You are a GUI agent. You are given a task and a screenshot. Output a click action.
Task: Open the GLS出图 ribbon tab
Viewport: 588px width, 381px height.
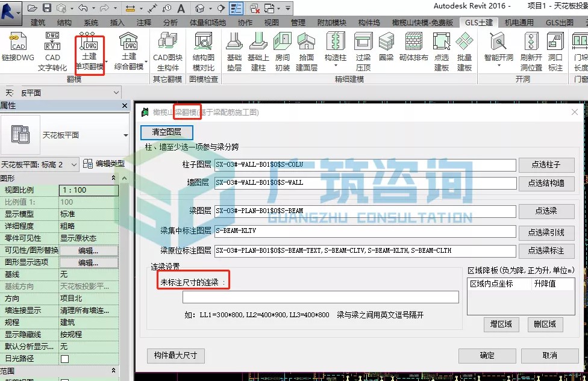click(x=560, y=23)
